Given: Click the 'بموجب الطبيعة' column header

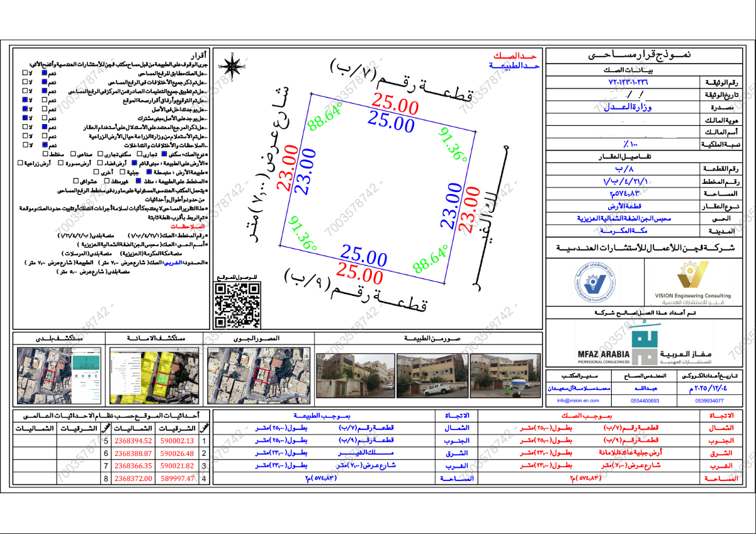Looking at the screenshot, I should tap(324, 416).
